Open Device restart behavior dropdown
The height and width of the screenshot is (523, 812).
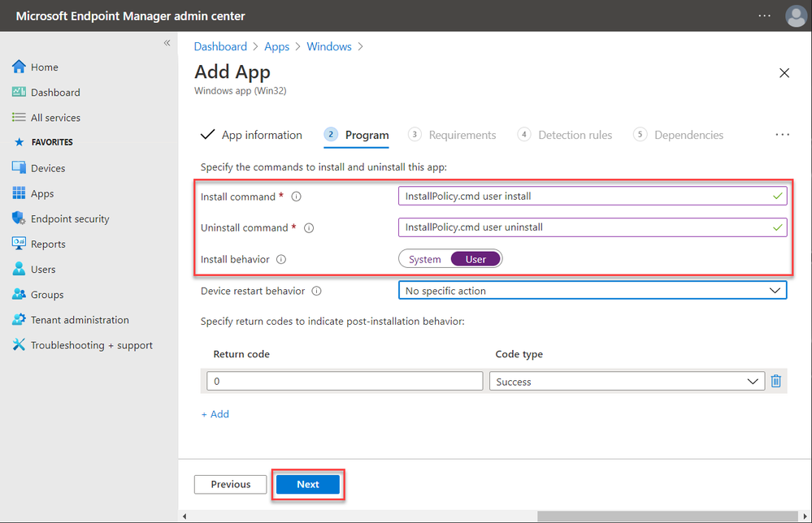click(x=593, y=290)
